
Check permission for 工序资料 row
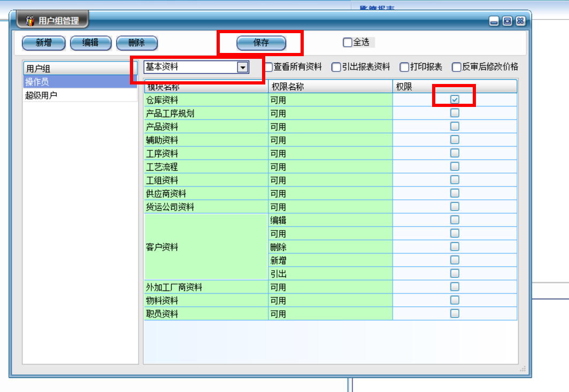[x=455, y=153]
